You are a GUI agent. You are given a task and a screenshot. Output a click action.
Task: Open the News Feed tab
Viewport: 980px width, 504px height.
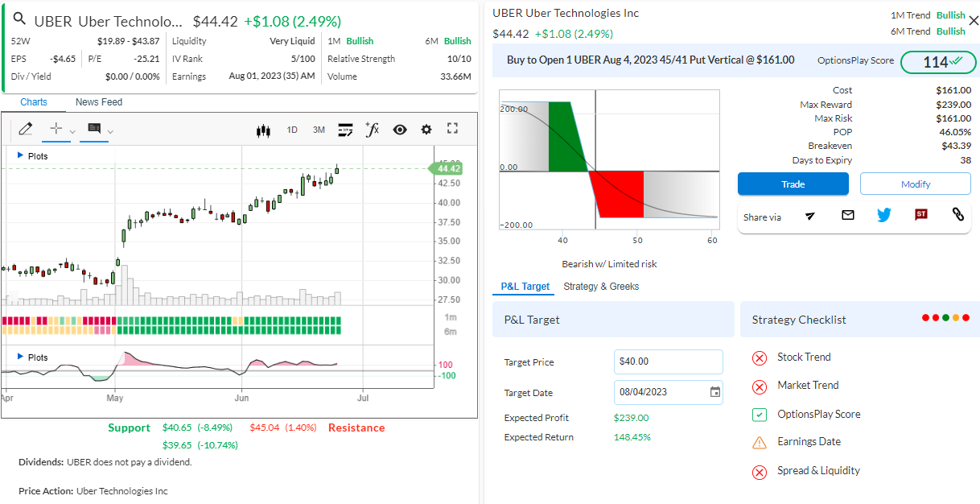click(99, 102)
